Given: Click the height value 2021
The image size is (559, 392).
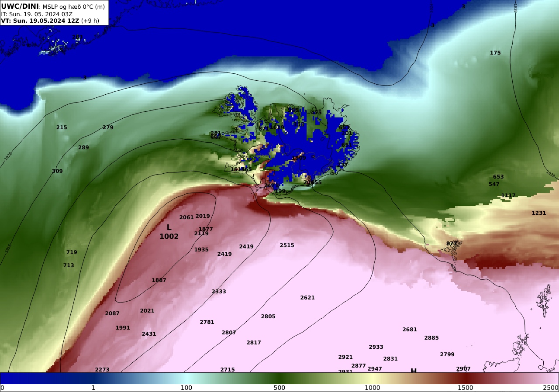Looking at the screenshot, I should (147, 311).
